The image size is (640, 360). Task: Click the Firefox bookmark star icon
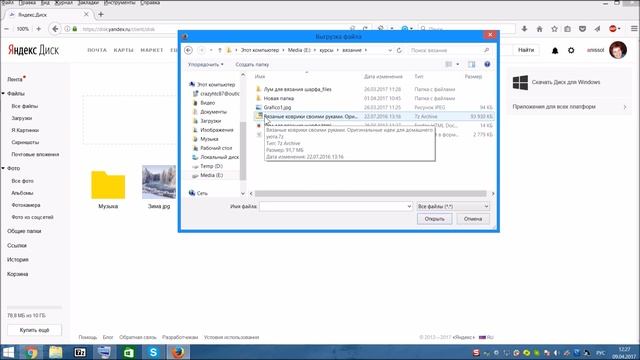click(x=554, y=29)
